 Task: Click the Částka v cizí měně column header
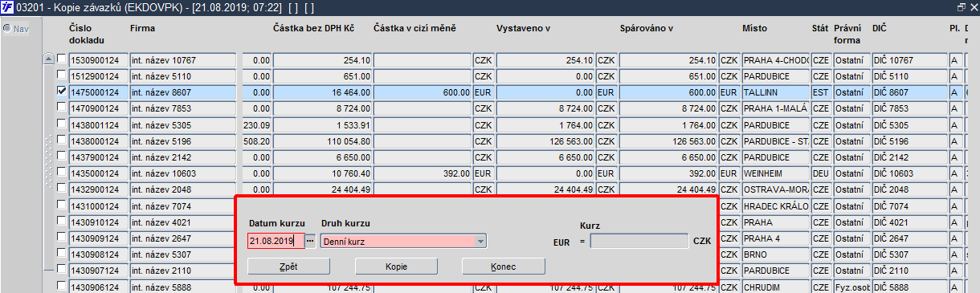(x=415, y=28)
